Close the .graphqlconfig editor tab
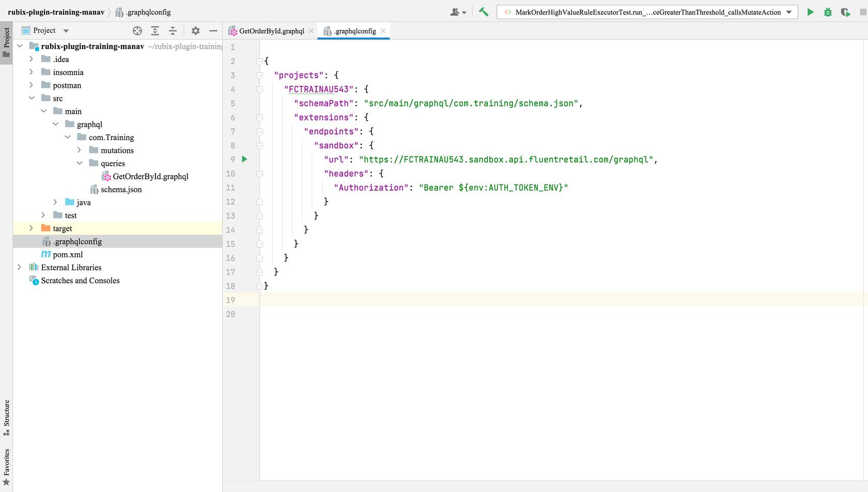 point(383,31)
